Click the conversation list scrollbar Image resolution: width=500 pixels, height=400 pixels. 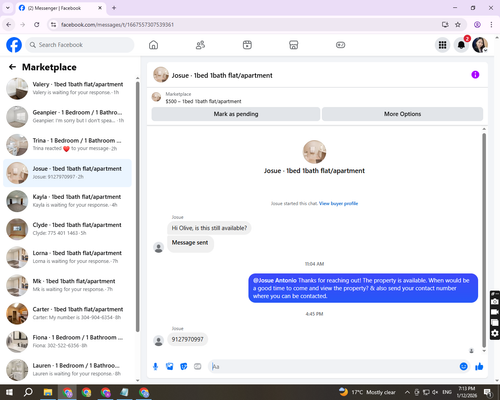[x=137, y=207]
